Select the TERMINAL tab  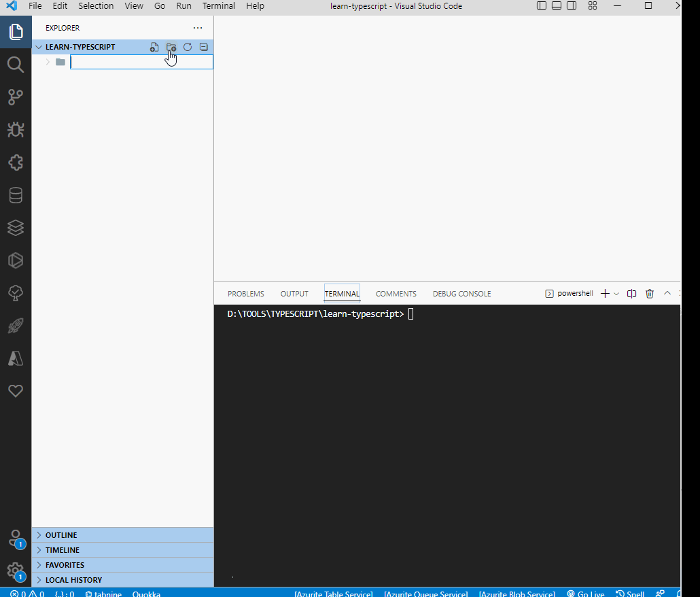point(342,294)
